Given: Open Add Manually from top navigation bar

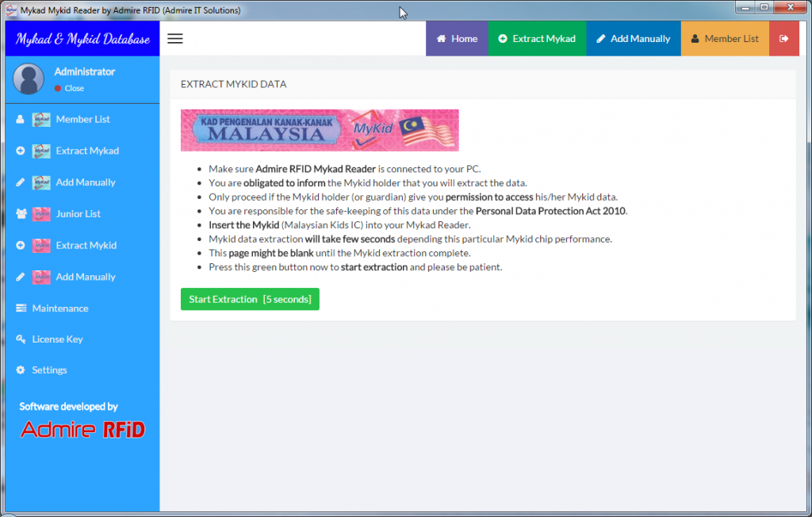Looking at the screenshot, I should click(x=633, y=39).
